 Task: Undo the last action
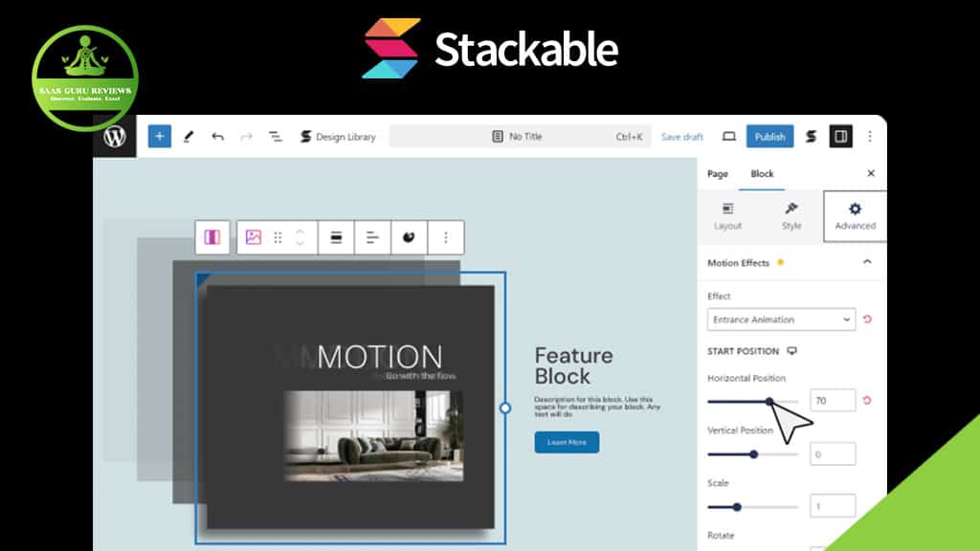[217, 136]
